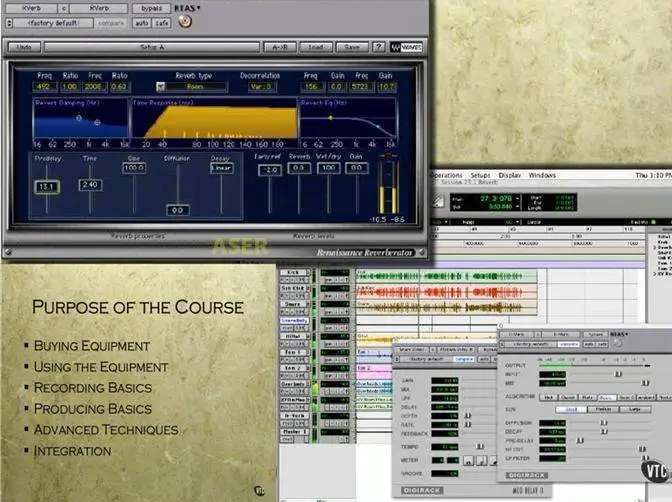The width and height of the screenshot is (672, 502).
Task: Click the first damping node on Reverb Damping graph
Action: pos(78,117)
